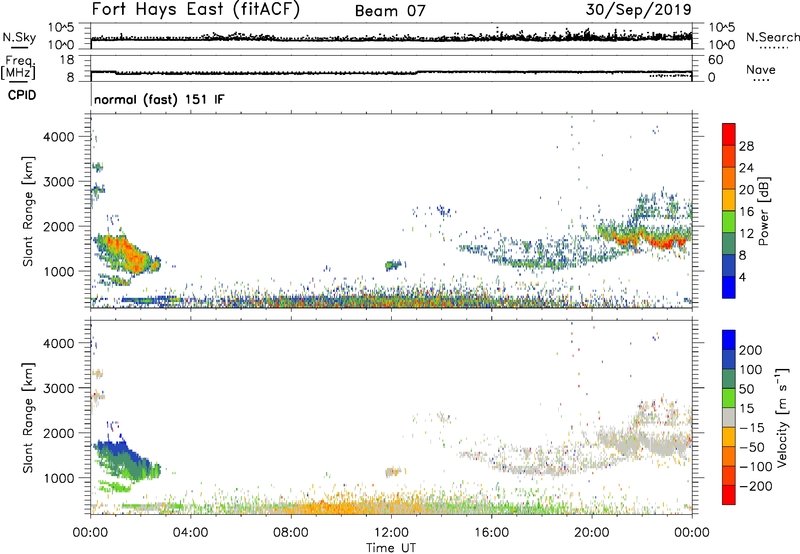The image size is (800, 554).
Task: Click the 'Time UT' axis title
Action: click(391, 548)
